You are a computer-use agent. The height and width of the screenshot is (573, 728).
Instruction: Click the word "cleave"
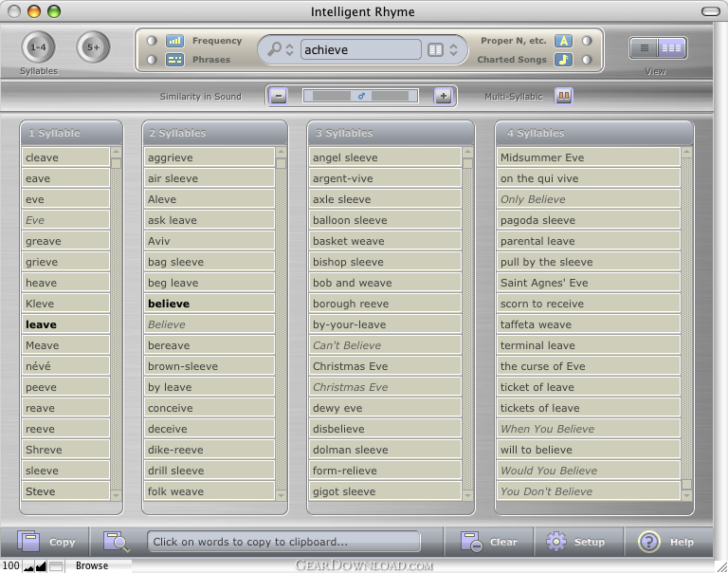tap(65, 157)
